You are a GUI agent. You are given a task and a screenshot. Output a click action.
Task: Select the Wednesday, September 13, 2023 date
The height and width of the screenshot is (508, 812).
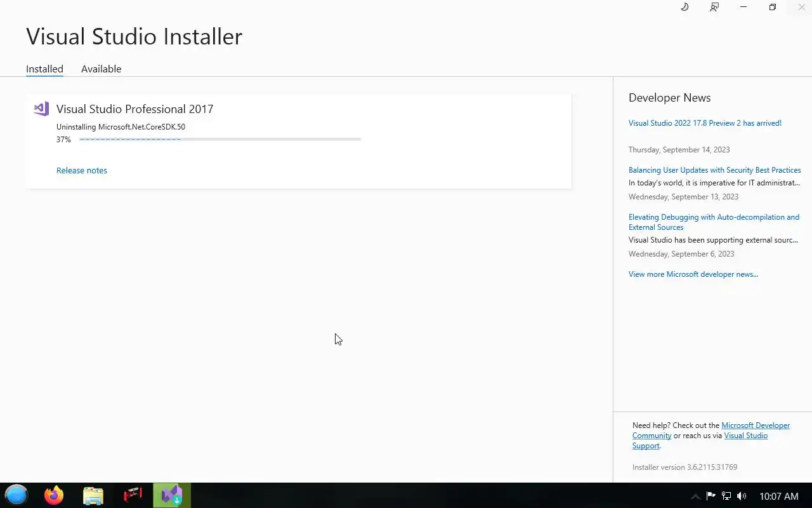pos(683,197)
